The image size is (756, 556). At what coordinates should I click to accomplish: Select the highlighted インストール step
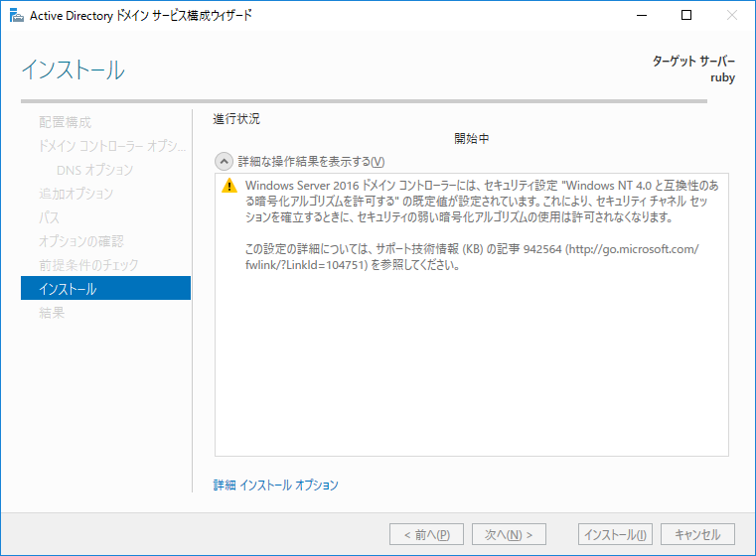[105, 288]
